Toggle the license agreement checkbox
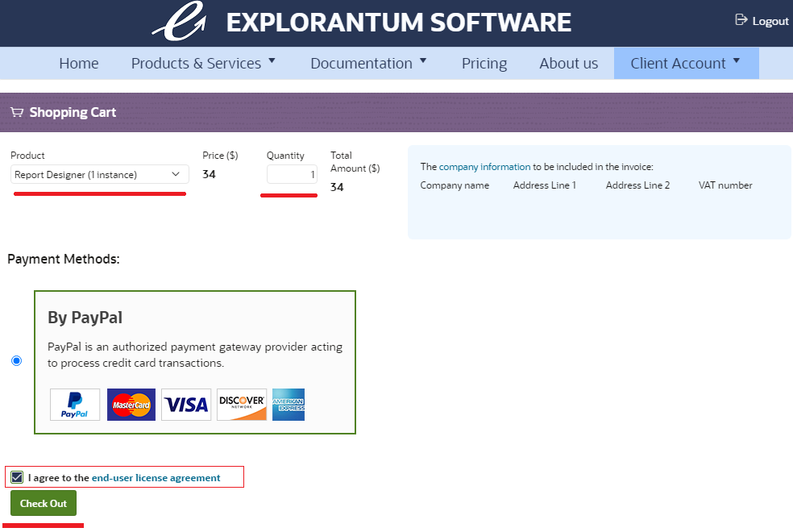The width and height of the screenshot is (793, 532). (x=17, y=478)
